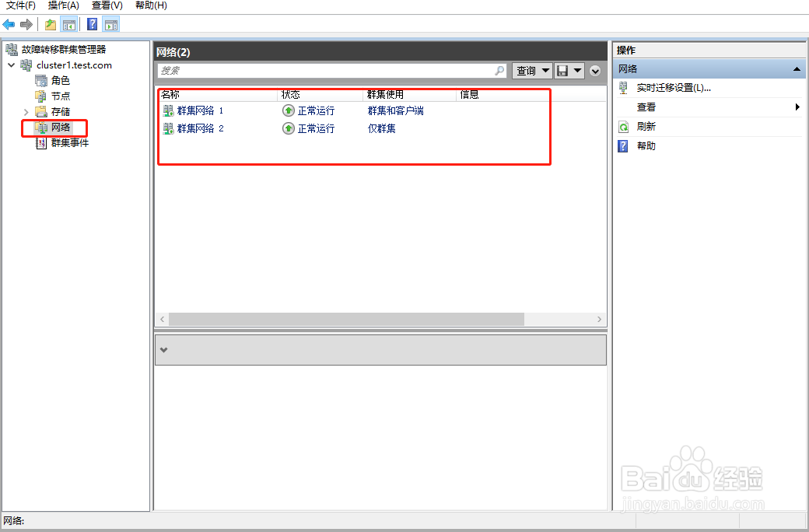Expand the 存储 tree node
The width and height of the screenshot is (809, 532).
pyautogui.click(x=26, y=113)
